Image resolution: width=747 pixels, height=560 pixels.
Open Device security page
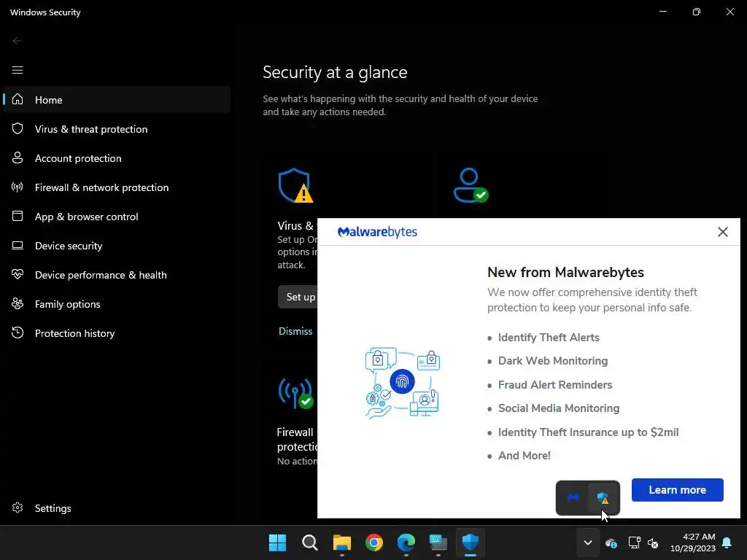tap(117, 246)
